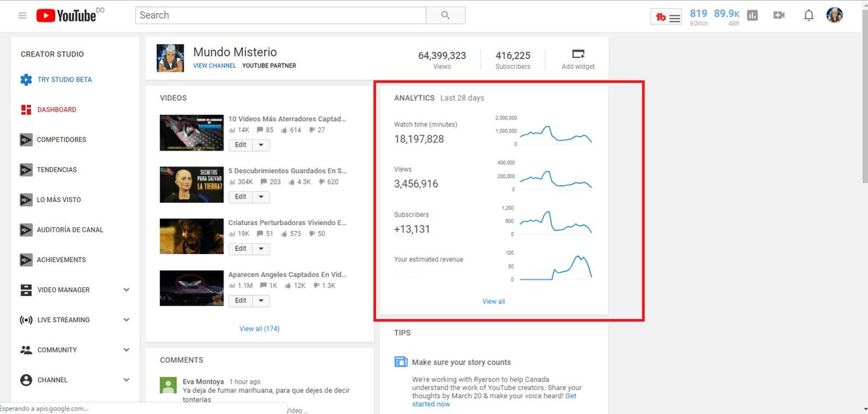
Task: Click View all (174) videos link
Action: coord(259,329)
